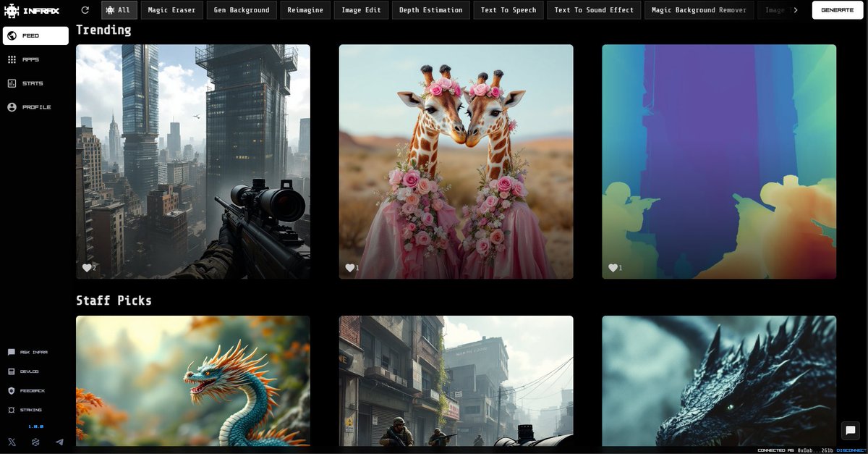Open the dark black dragon thumbnail
868x454 pixels.
click(719, 381)
